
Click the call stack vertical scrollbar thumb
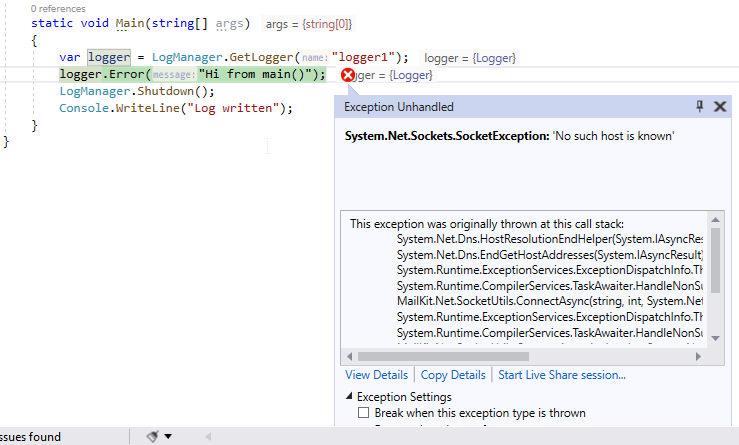715,260
